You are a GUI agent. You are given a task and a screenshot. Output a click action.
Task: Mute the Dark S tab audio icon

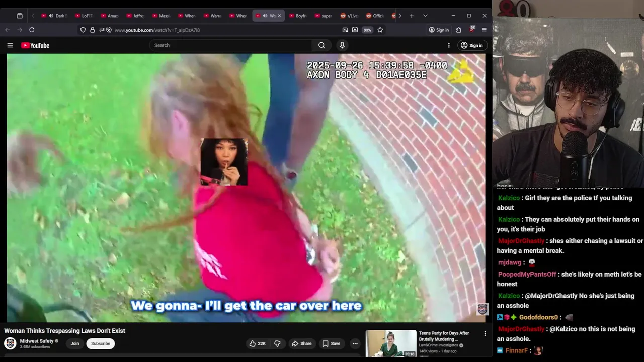(x=51, y=16)
